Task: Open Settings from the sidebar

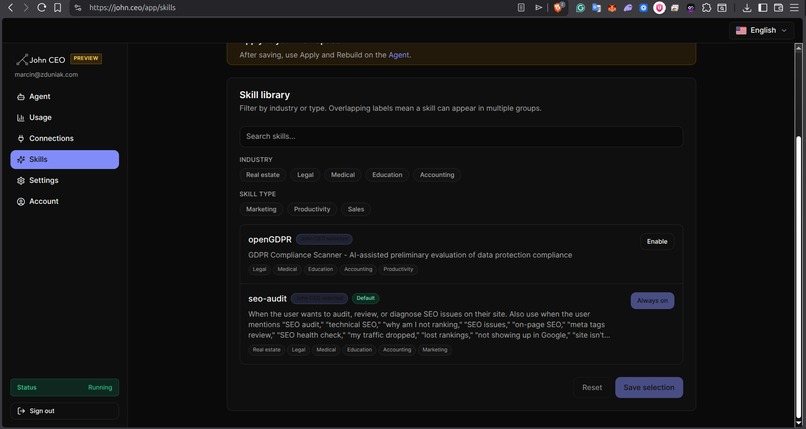Action: point(64,180)
